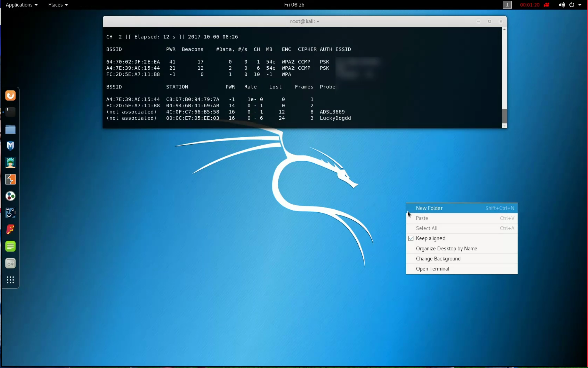The image size is (588, 368).
Task: Click the volume icon in the top bar
Action: tap(562, 5)
